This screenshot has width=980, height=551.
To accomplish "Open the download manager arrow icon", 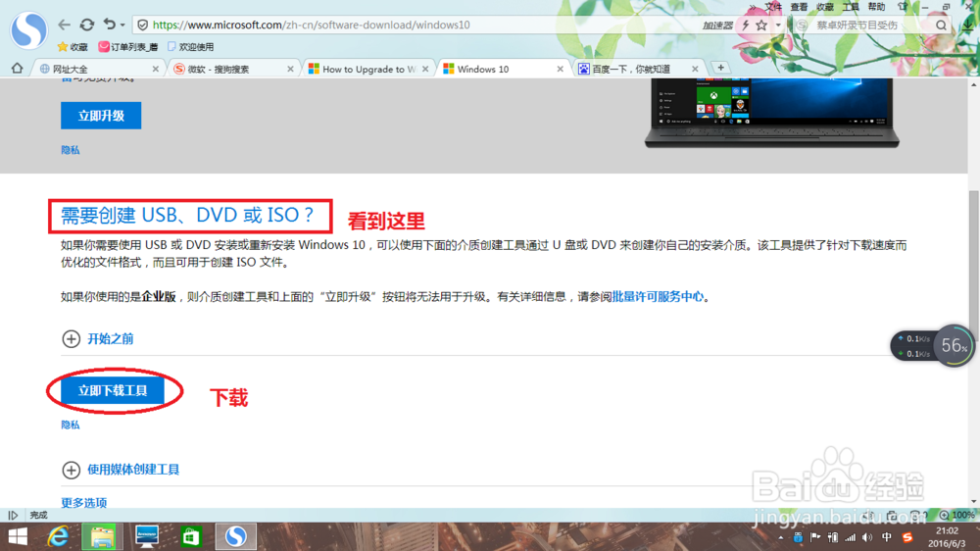I will pyautogui.click(x=968, y=25).
